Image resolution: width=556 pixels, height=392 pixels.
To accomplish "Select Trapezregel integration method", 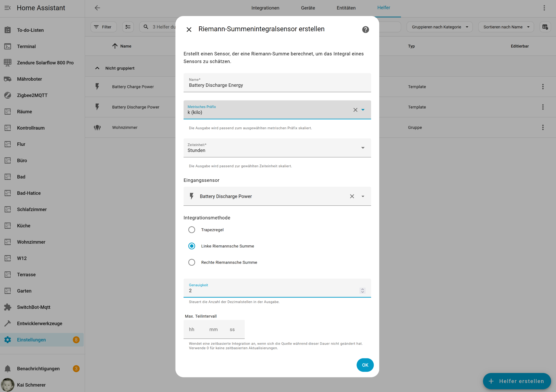I will click(192, 230).
